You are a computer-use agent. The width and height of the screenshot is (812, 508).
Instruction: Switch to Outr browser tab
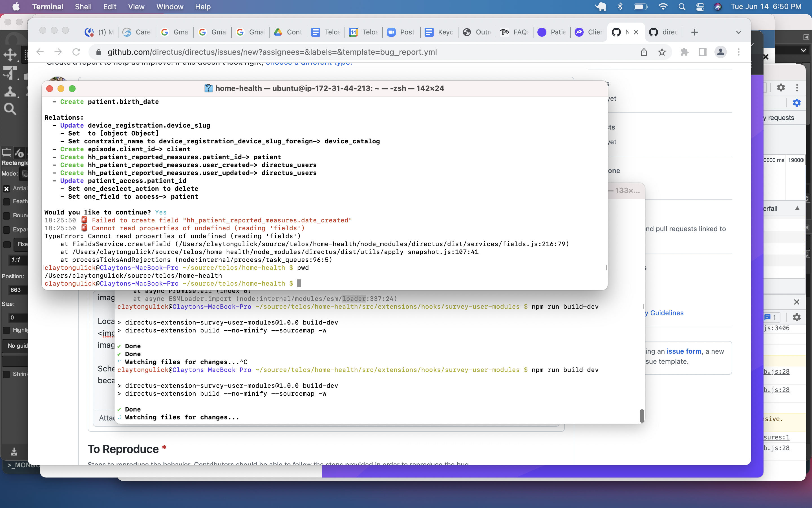pos(477,32)
